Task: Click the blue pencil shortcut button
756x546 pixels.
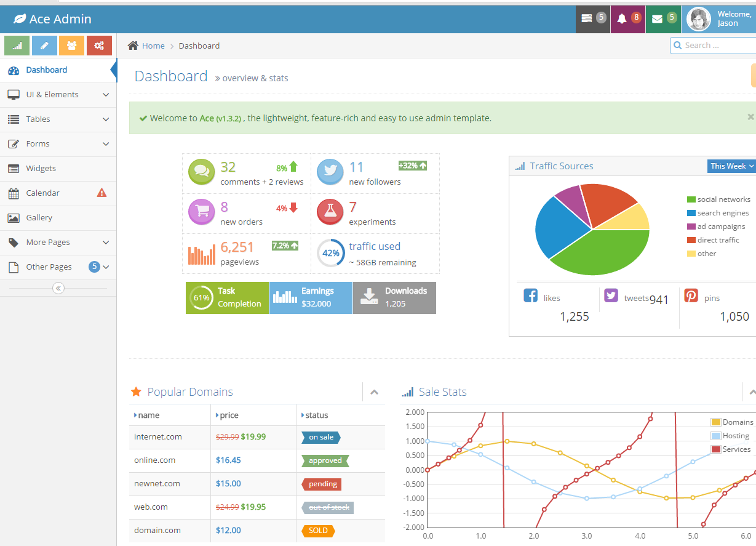Action: 44,46
